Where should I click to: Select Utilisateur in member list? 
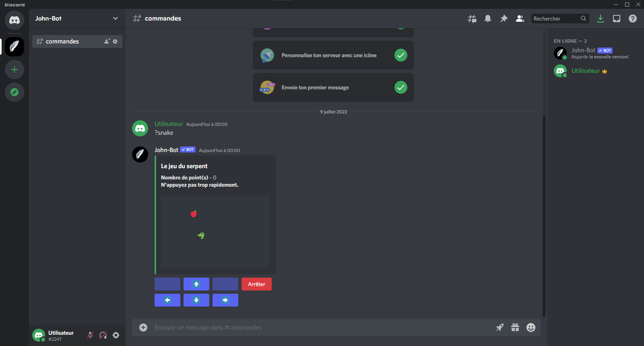click(x=596, y=71)
